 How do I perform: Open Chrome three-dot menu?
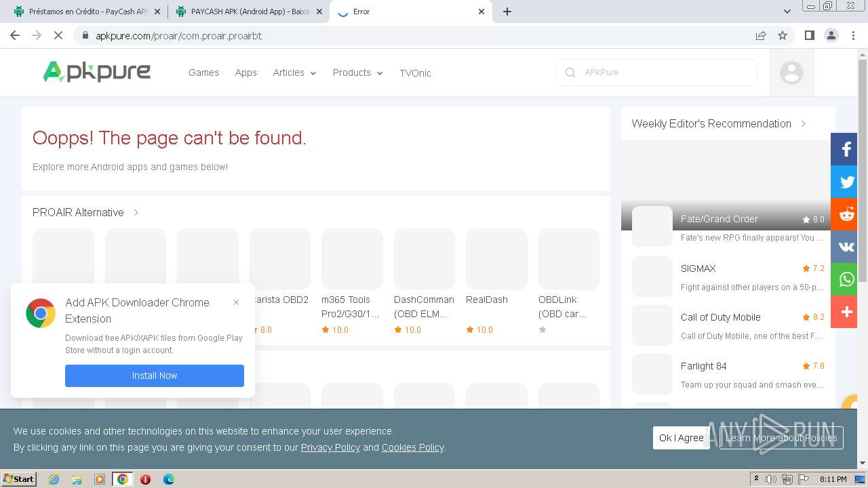tap(853, 35)
